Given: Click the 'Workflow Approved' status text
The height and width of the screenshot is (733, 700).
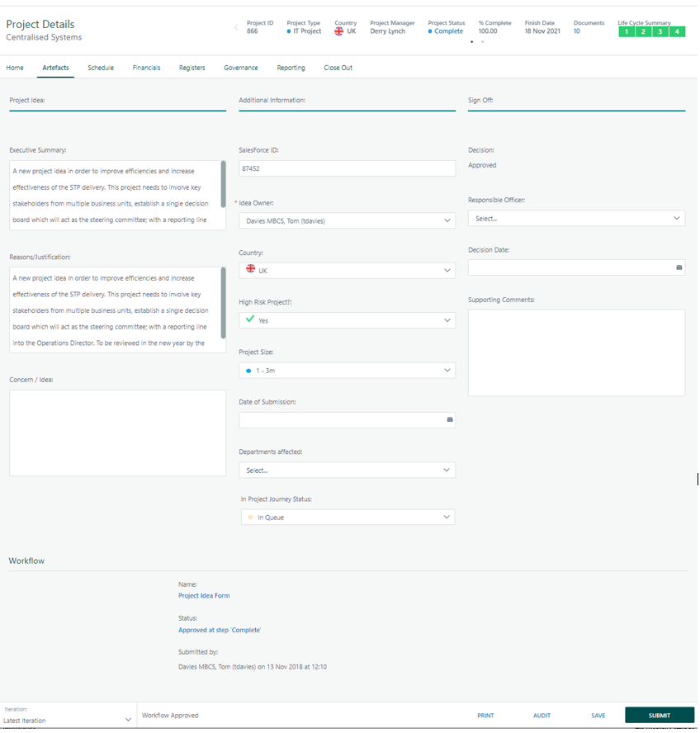Looking at the screenshot, I should tap(170, 715).
